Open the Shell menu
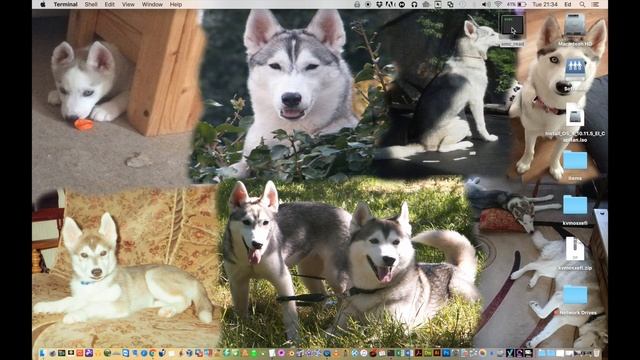Viewport: 640px width, 360px height. [91, 4]
